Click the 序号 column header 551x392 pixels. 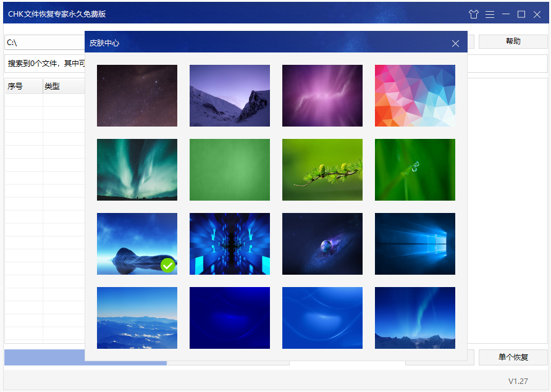pyautogui.click(x=24, y=86)
